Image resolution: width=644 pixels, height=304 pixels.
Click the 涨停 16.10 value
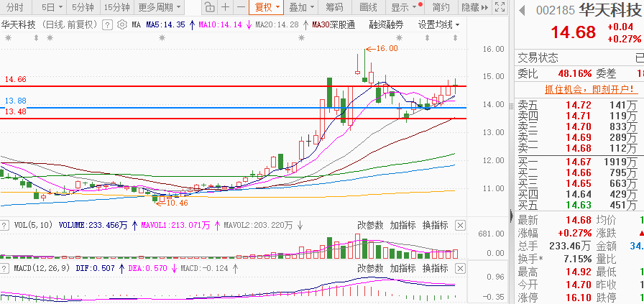click(x=579, y=298)
